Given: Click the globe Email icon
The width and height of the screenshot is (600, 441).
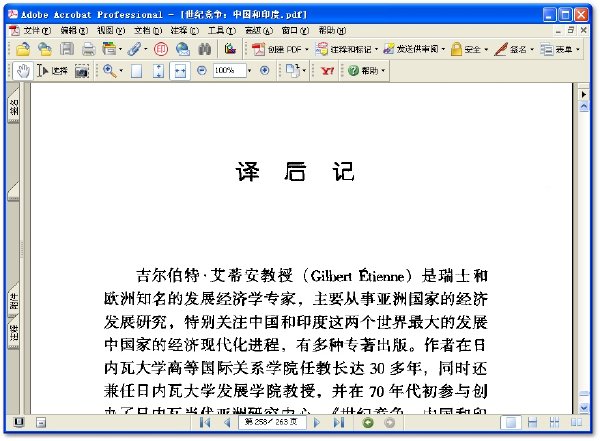Looking at the screenshot, I should click(183, 49).
